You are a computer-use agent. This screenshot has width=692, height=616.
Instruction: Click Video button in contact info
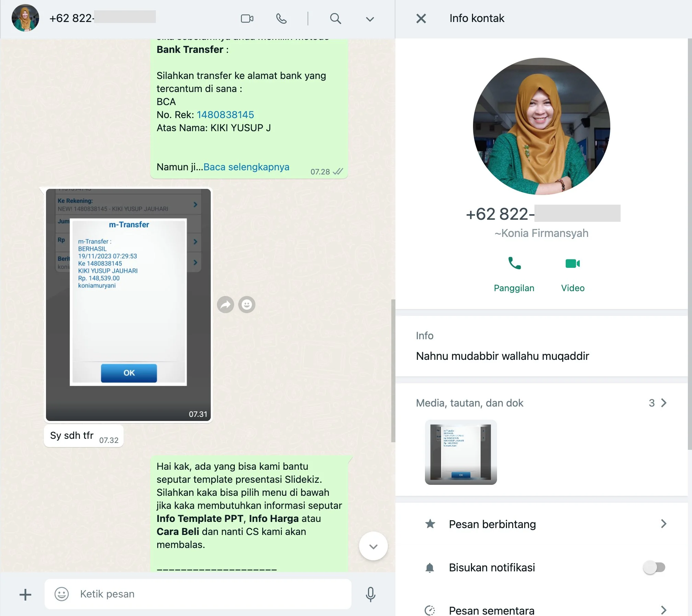pyautogui.click(x=573, y=273)
